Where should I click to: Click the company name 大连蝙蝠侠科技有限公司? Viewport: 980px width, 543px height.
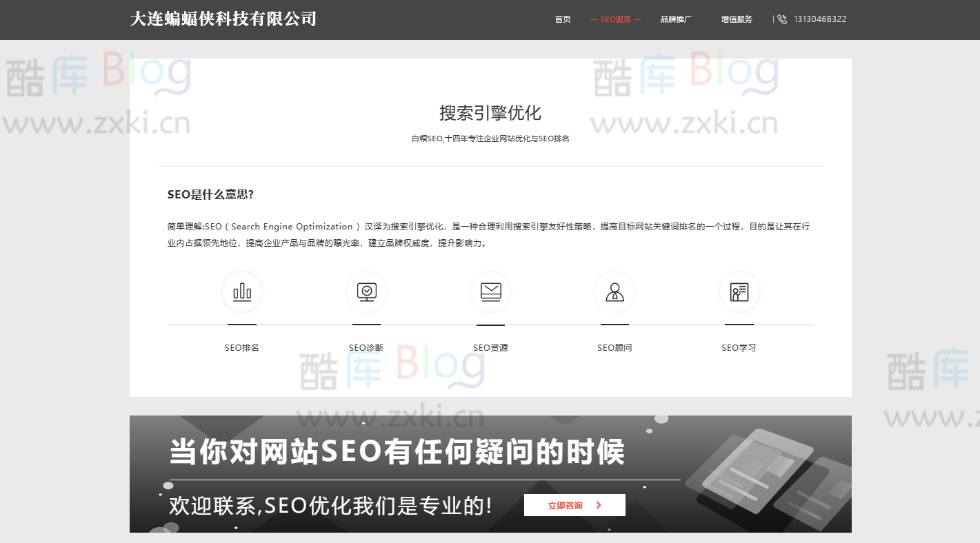[x=223, y=19]
